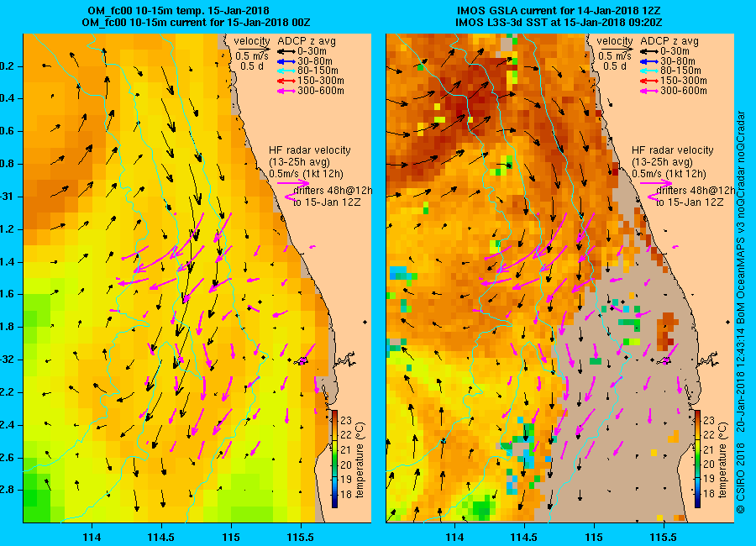
Task: Click magenta 300-600m ADCP arrow in left legend
Action: pyautogui.click(x=286, y=91)
